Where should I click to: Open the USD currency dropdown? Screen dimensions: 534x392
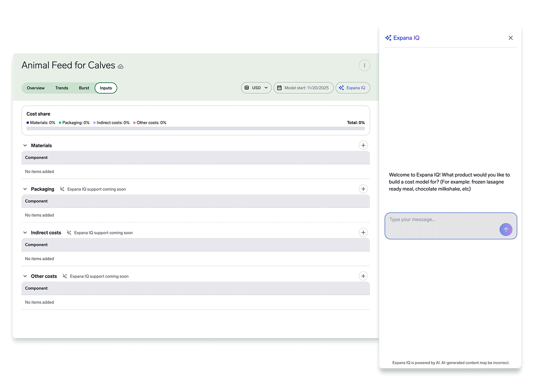pyautogui.click(x=256, y=88)
